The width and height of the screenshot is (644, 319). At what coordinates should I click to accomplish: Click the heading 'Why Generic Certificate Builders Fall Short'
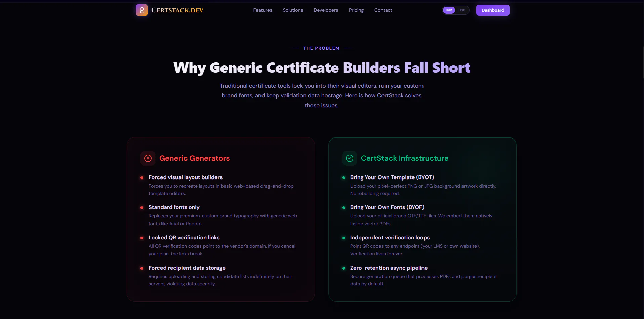click(322, 68)
